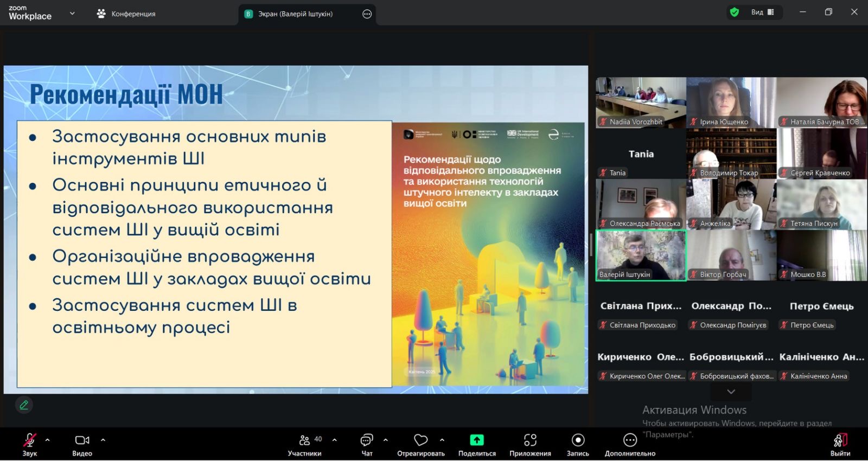Expand video options arrow next to camera
Screen dimensions: 868x461
click(x=103, y=440)
